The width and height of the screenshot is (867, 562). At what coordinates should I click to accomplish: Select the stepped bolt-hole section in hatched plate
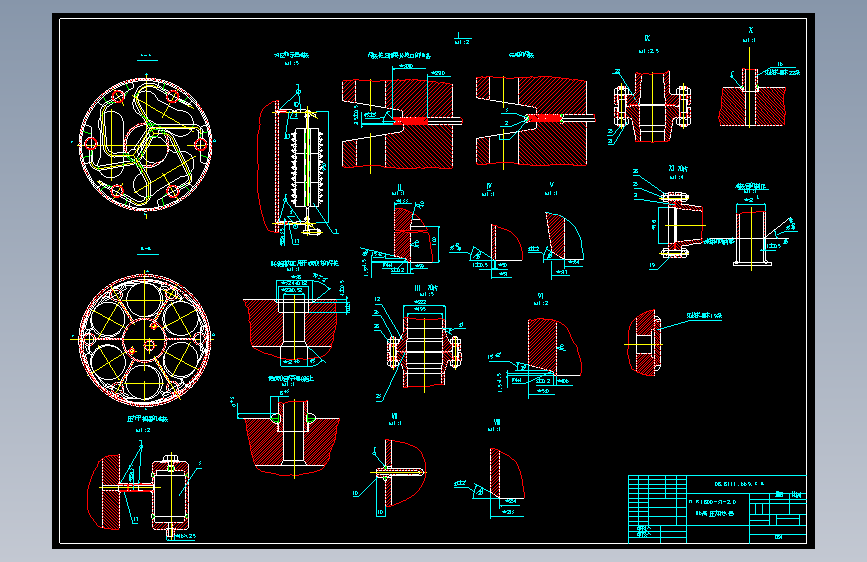coord(297,320)
